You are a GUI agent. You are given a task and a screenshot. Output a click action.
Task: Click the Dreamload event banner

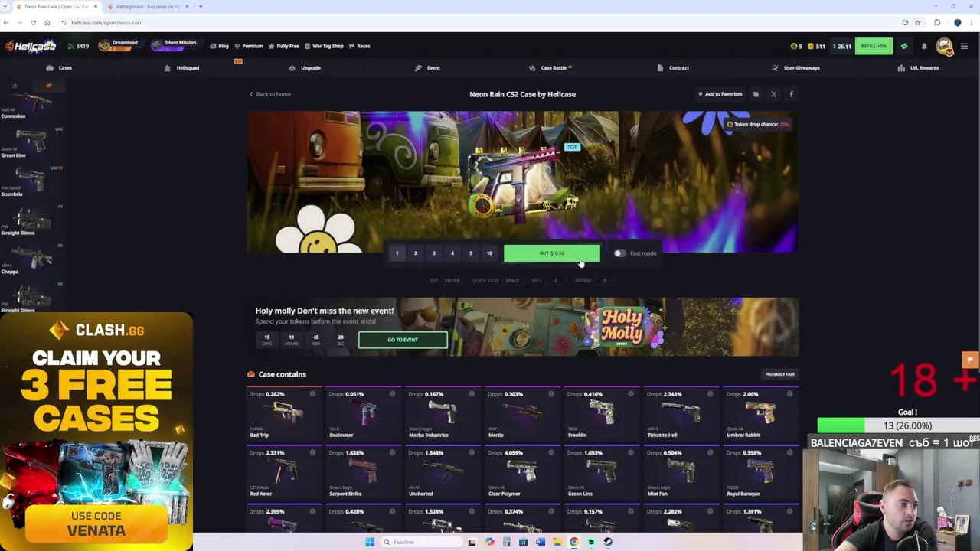119,46
